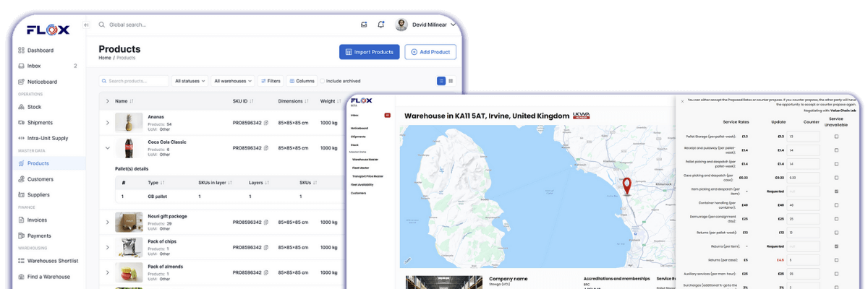Open Customers in the warehouse window sidebar
Viewport: 868px width, 289px height.
click(358, 193)
